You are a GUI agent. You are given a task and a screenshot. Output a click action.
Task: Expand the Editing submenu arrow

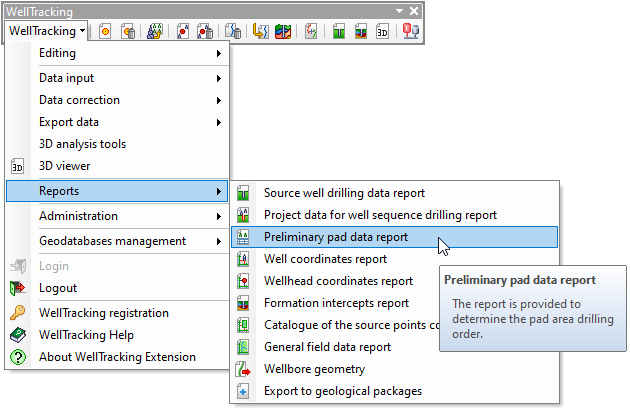(219, 53)
